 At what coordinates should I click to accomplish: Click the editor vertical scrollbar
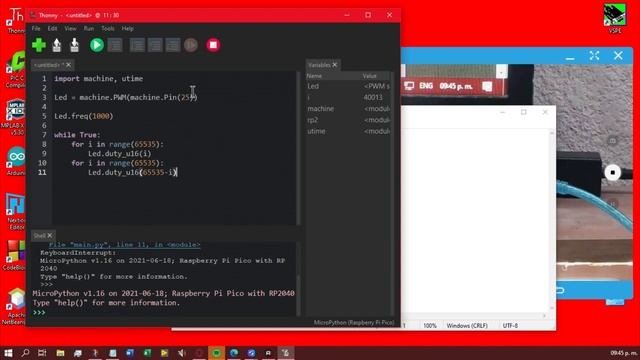298,148
